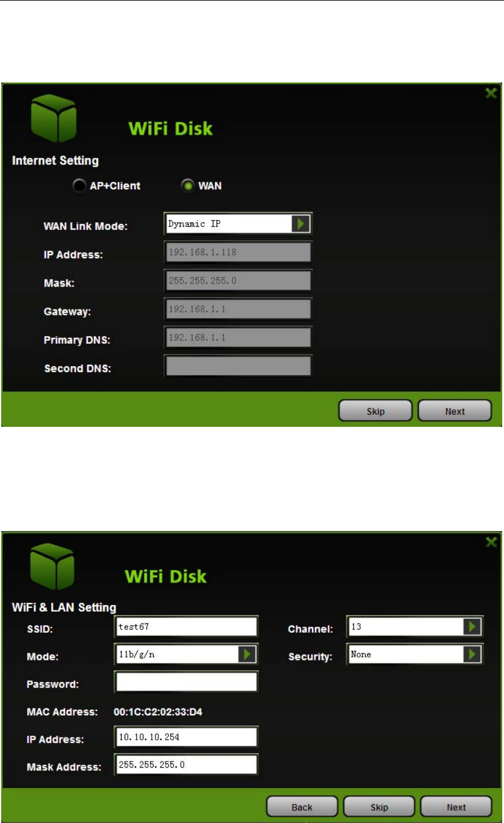Select the WAN radio button
The image size is (504, 823).
pos(187,186)
